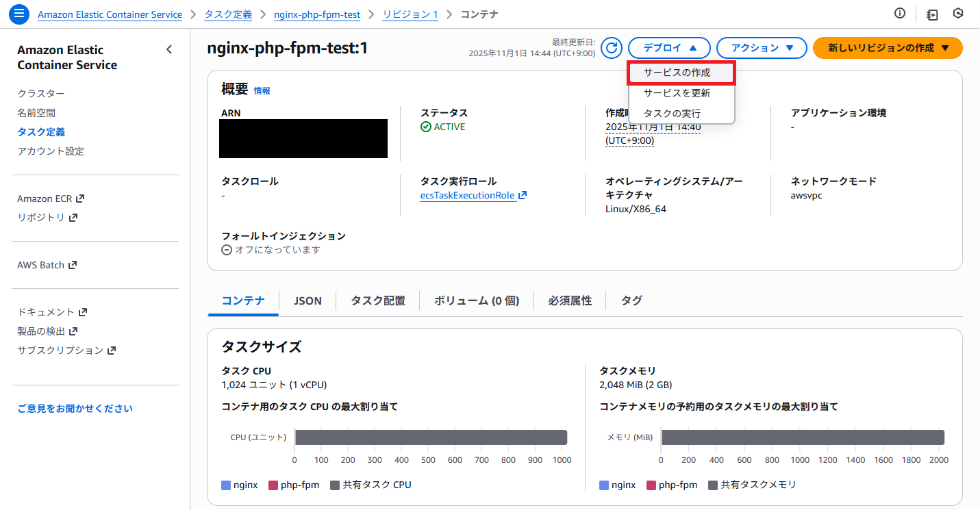Image resolution: width=980 pixels, height=510 pixels.
Task: Choose サービスを更新 menu entry
Action: pyautogui.click(x=677, y=93)
